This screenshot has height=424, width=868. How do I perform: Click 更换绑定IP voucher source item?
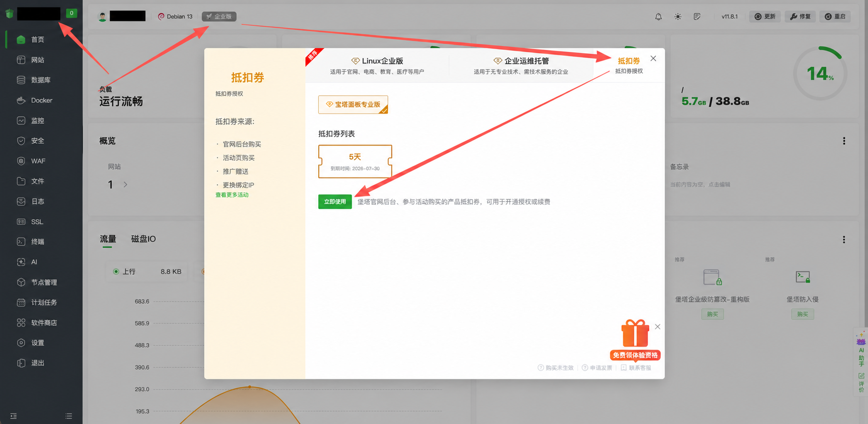(x=238, y=185)
